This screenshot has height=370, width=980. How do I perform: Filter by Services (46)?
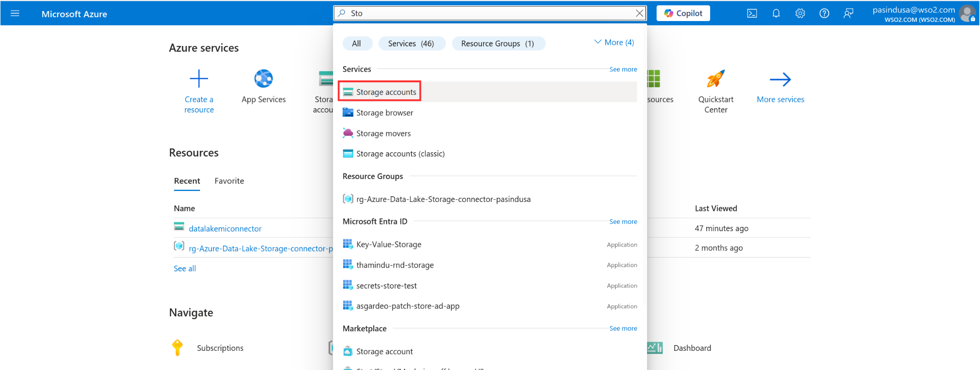click(412, 44)
